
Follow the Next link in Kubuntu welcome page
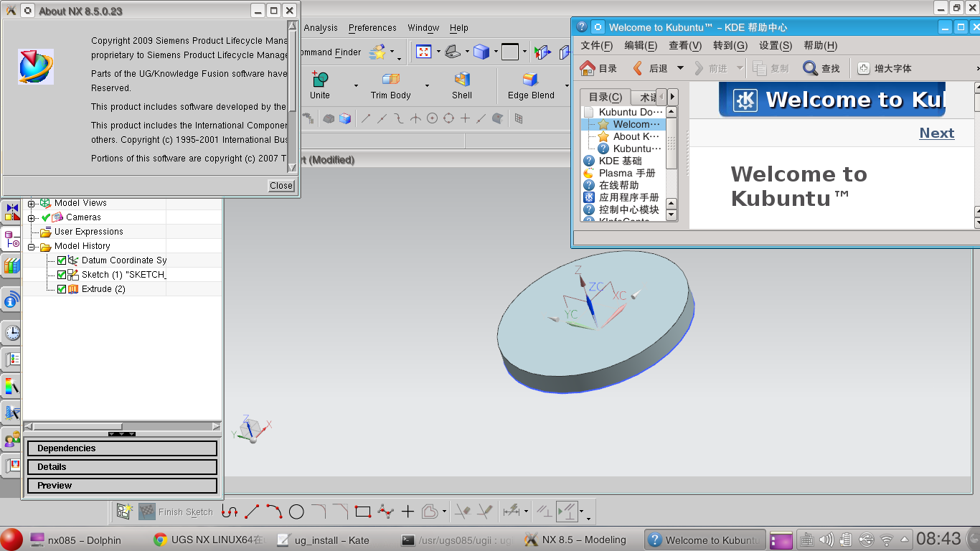click(937, 133)
